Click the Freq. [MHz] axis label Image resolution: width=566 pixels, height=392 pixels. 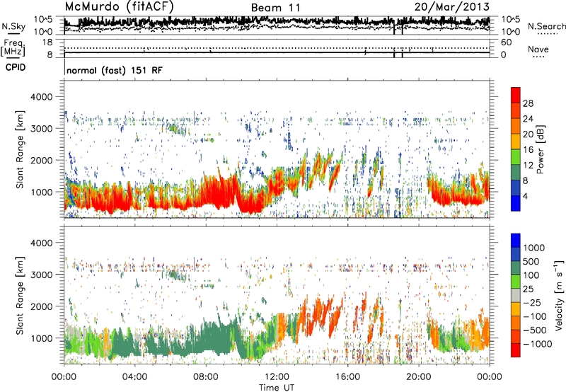tap(13, 47)
